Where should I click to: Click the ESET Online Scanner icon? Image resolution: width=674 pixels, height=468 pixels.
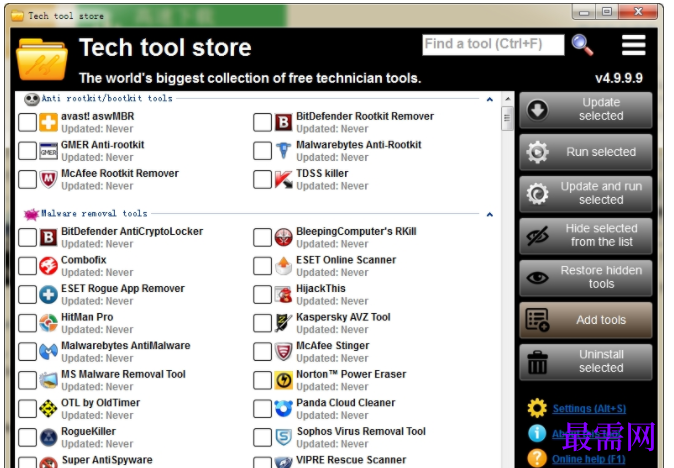[x=284, y=266]
